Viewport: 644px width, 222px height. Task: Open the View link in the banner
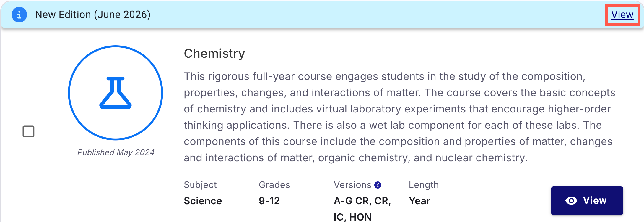pos(622,15)
